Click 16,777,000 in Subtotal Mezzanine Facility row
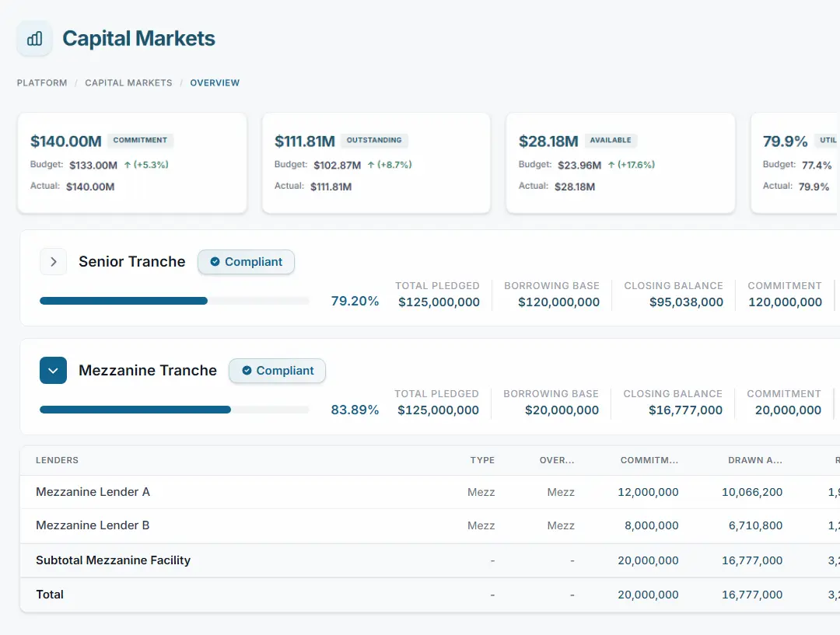 point(752,560)
